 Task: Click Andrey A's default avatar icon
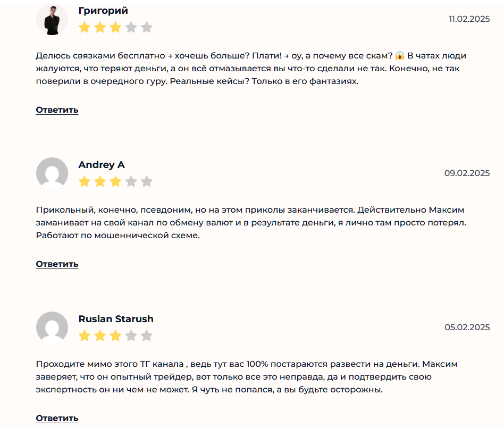[x=52, y=173]
